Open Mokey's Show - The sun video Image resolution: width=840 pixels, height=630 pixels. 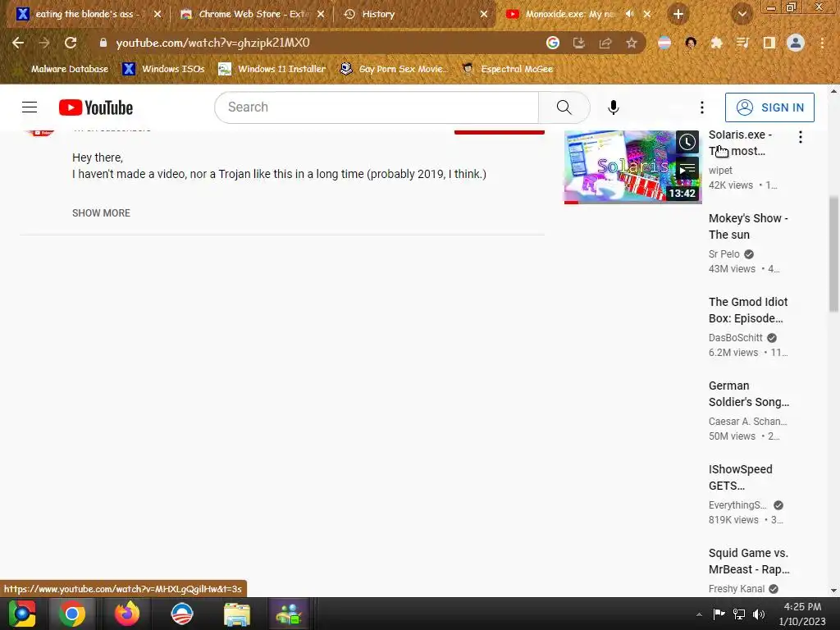click(x=748, y=226)
